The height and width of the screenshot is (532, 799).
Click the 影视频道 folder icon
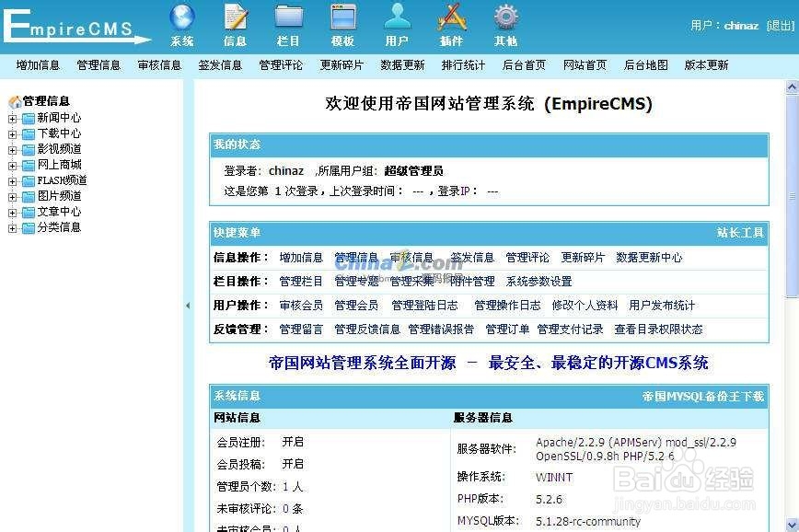tap(29, 149)
